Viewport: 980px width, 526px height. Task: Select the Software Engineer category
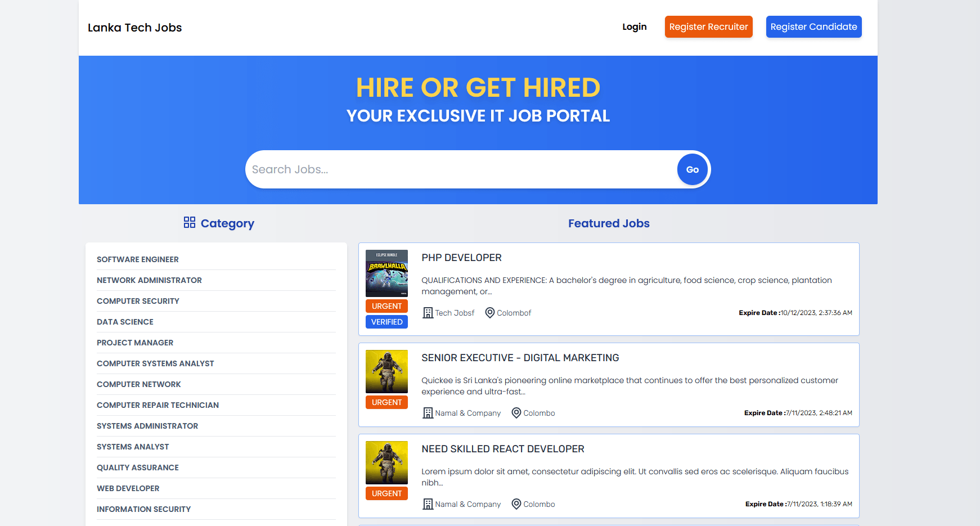click(x=138, y=259)
